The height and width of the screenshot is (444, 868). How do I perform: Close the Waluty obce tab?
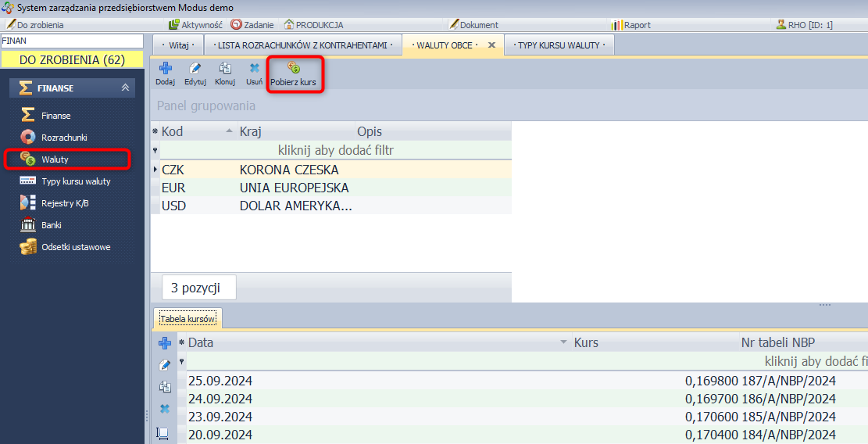coord(491,45)
